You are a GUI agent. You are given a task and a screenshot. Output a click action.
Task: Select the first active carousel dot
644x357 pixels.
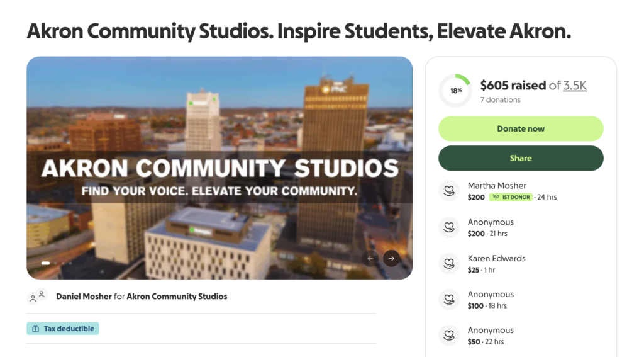pos(45,263)
